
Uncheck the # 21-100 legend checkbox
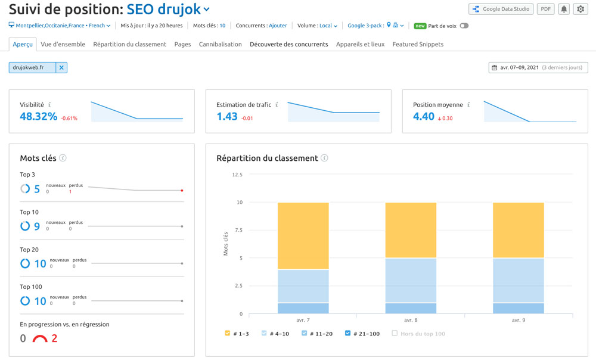tap(348, 333)
